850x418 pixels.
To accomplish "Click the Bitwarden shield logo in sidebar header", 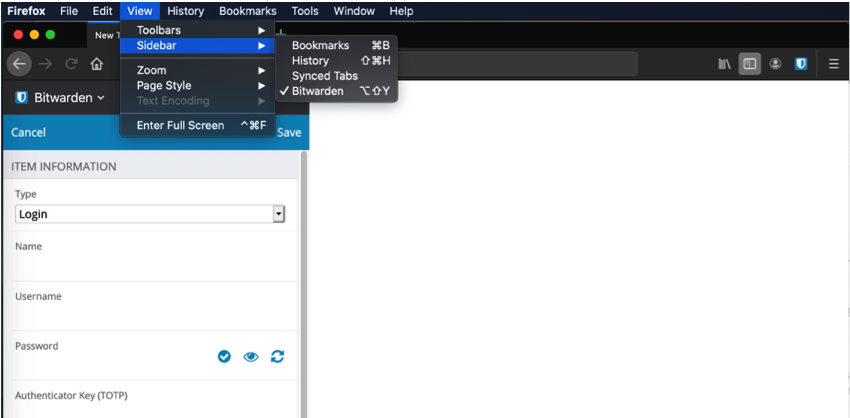I will click(22, 98).
